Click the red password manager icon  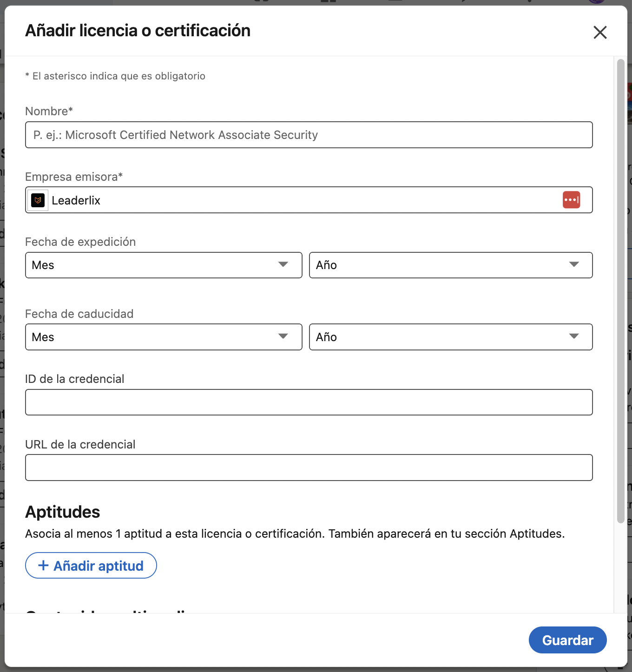pyautogui.click(x=571, y=200)
